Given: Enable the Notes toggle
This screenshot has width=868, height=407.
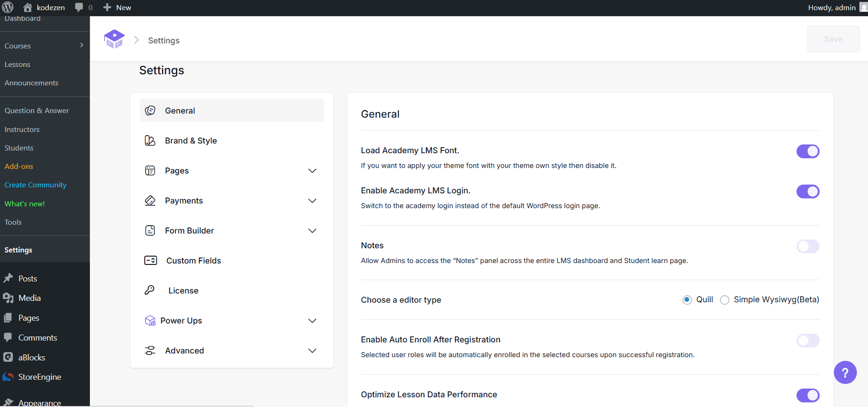Looking at the screenshot, I should click(808, 246).
